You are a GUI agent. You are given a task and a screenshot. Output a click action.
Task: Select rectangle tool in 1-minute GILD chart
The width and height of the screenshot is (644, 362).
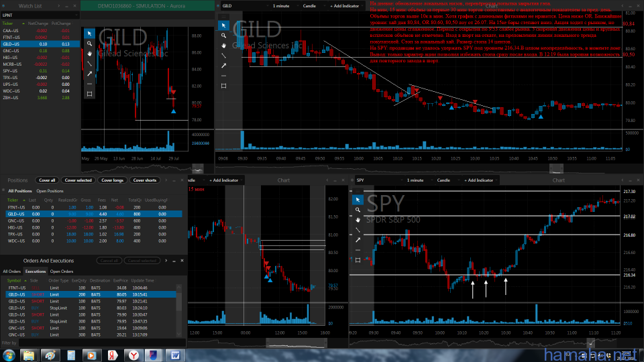point(223,86)
